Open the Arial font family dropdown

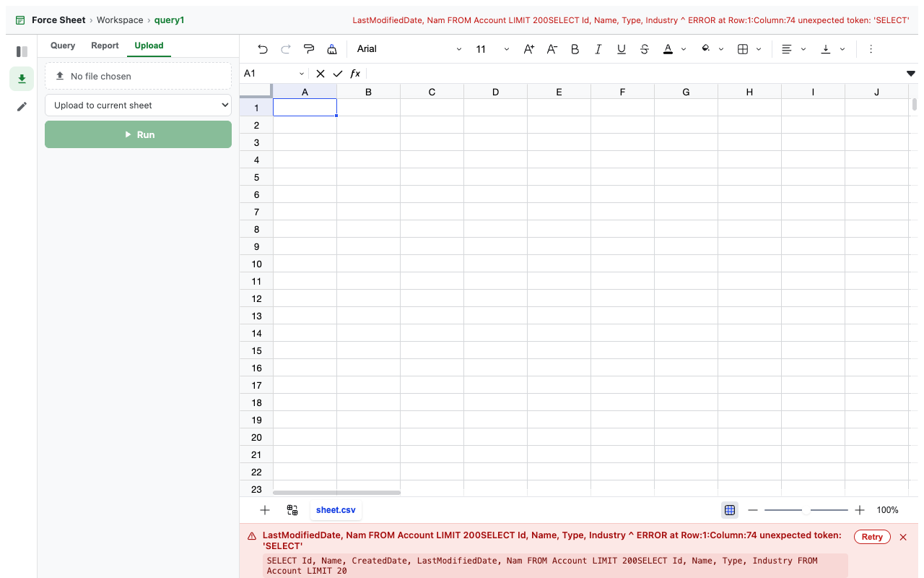[409, 49]
